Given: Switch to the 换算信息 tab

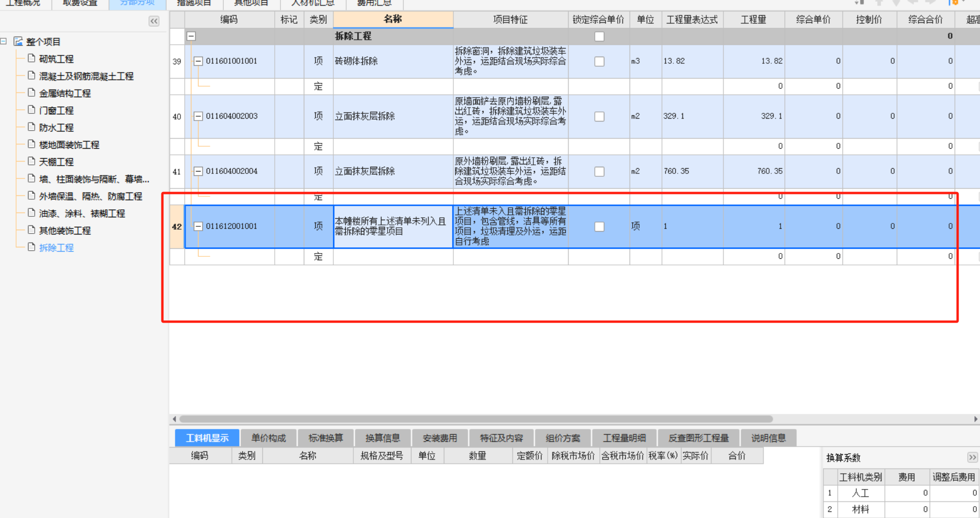Looking at the screenshot, I should [382, 438].
